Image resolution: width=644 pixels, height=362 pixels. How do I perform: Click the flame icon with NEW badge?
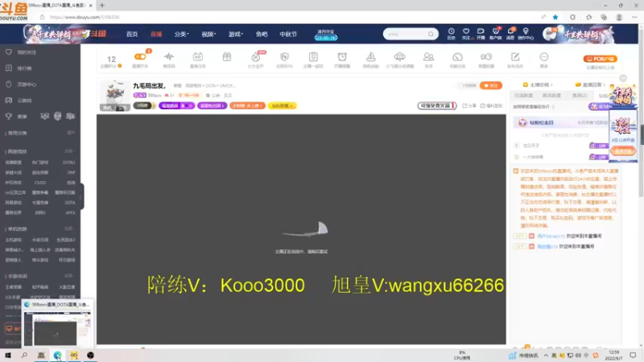tap(256, 57)
